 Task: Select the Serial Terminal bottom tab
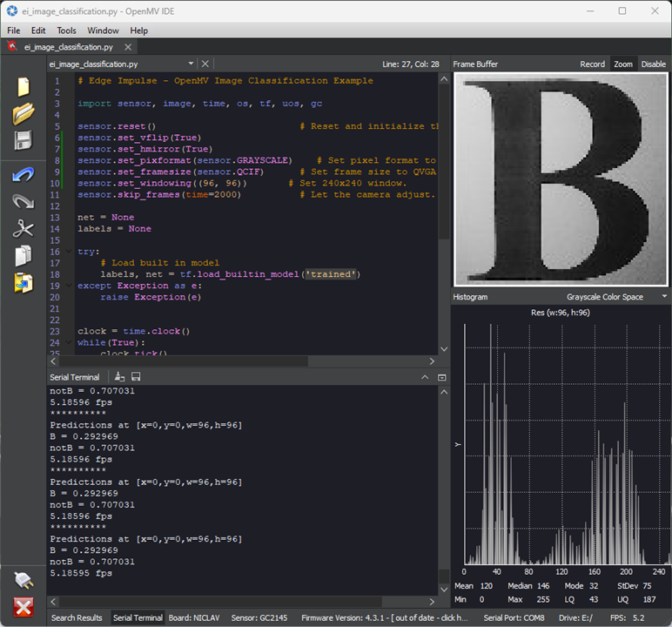tap(138, 618)
